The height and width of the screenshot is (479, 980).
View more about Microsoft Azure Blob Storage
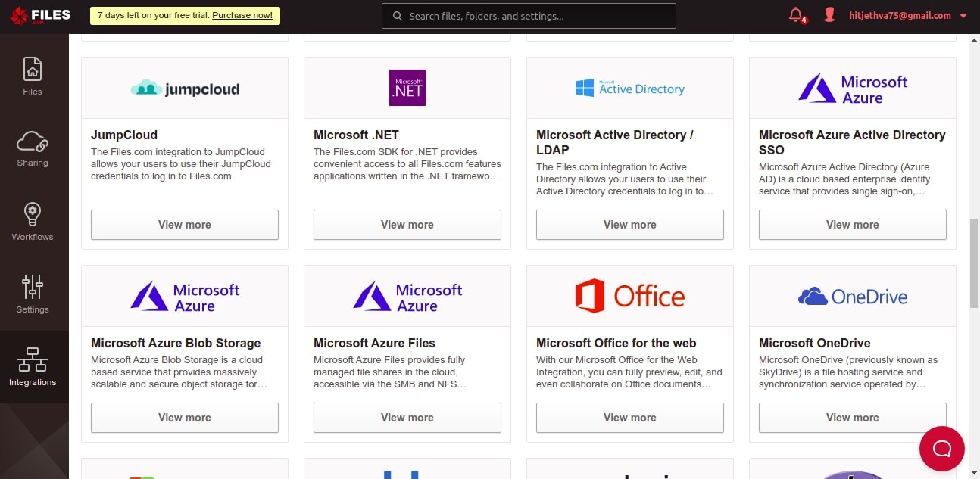[185, 418]
